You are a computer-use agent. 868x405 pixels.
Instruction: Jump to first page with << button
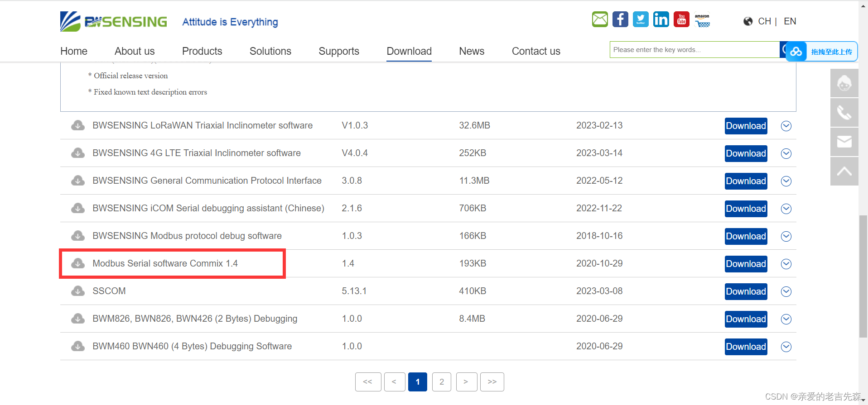(368, 382)
